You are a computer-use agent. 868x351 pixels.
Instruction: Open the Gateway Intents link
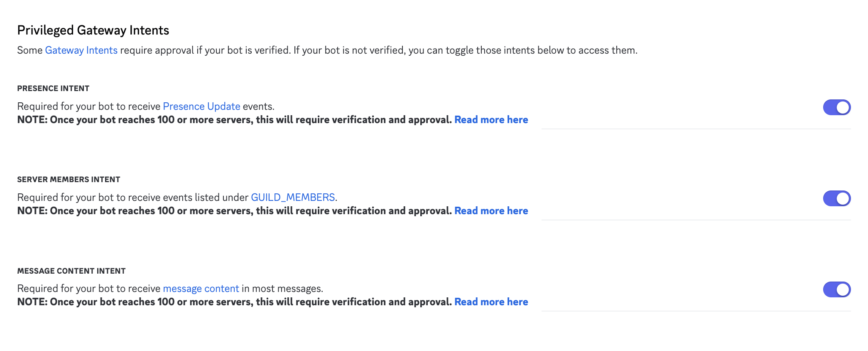pos(81,50)
